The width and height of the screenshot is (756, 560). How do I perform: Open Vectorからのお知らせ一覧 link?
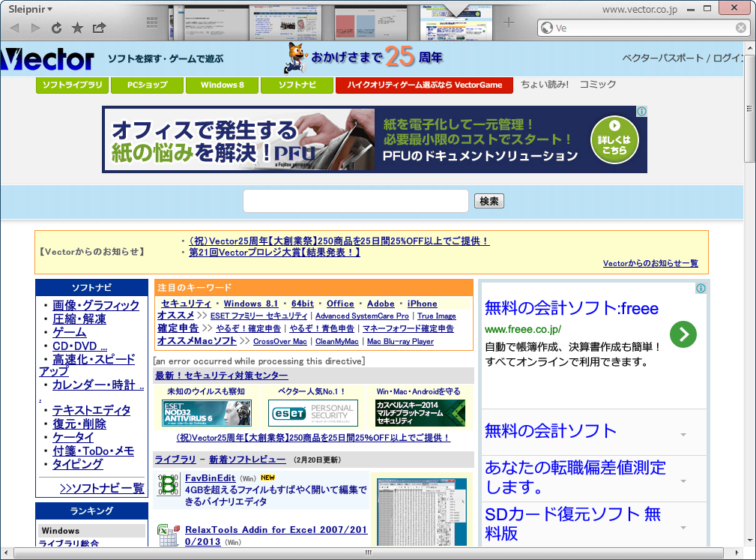pos(650,263)
